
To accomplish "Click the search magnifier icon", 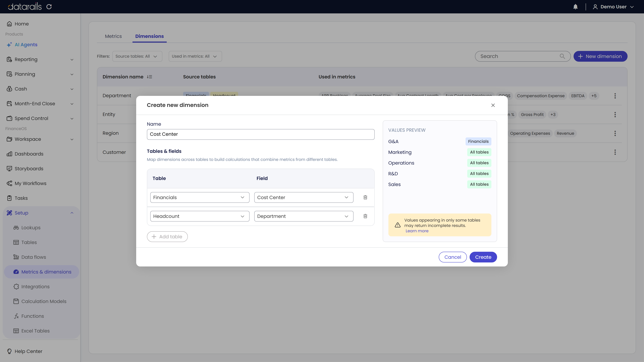I will coord(562,56).
